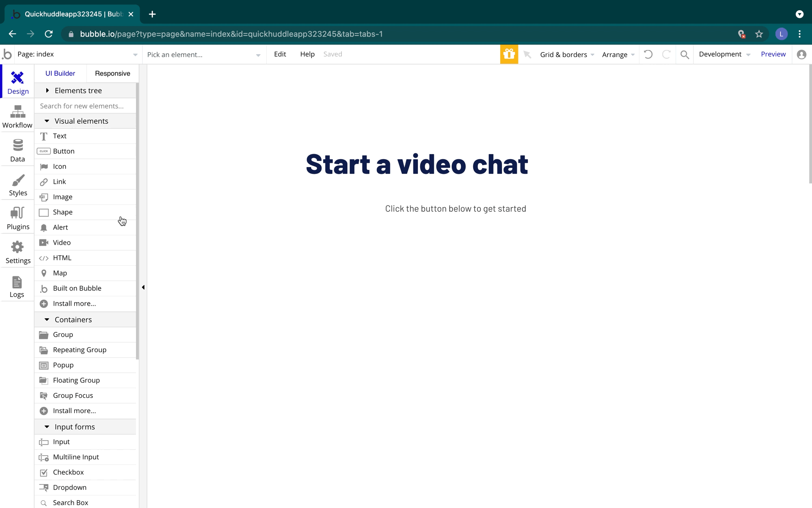Select the Built on Bubble element
812x508 pixels.
pyautogui.click(x=85, y=289)
